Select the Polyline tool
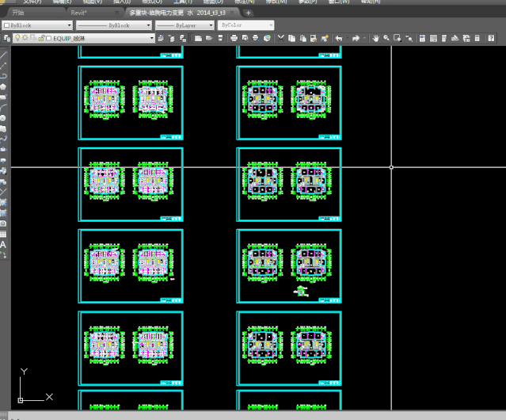The width and height of the screenshot is (506, 420). 3,76
